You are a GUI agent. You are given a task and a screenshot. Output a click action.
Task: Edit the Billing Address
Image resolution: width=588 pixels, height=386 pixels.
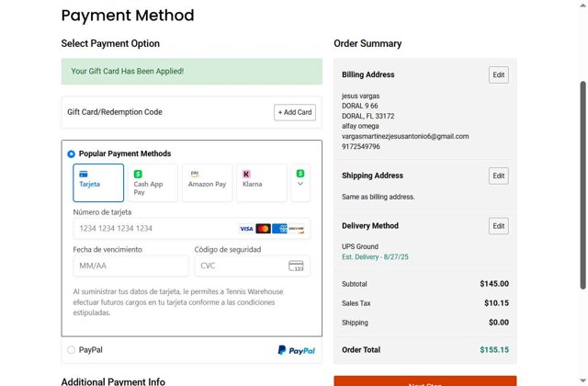pos(499,75)
